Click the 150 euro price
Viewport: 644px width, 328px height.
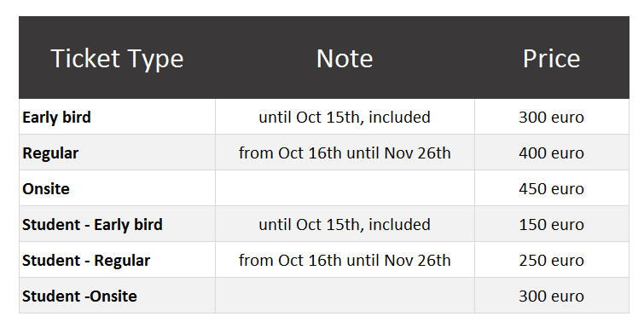click(x=551, y=225)
